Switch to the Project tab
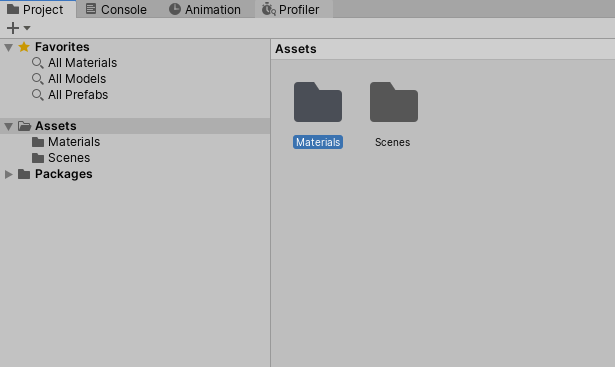Viewport: 615px width, 367px height. (x=38, y=9)
